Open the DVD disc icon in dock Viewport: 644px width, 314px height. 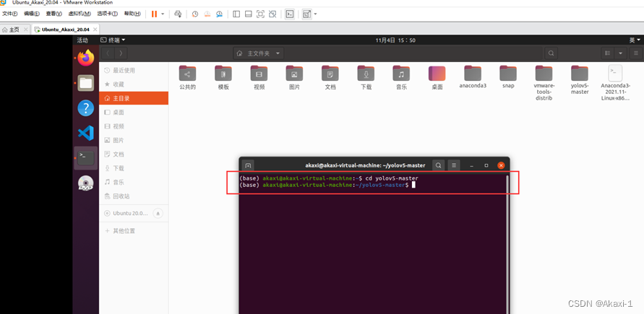pyautogui.click(x=86, y=183)
